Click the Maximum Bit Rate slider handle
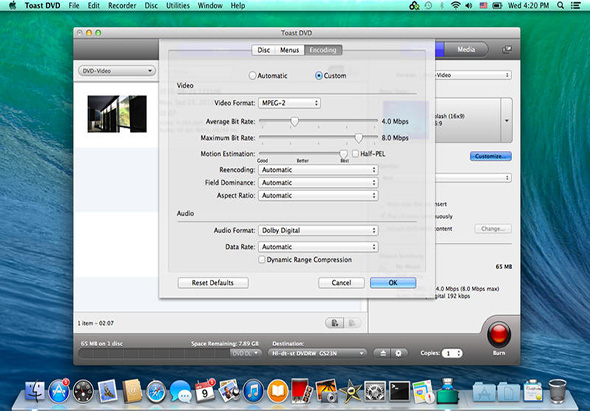This screenshot has height=411, width=590. click(359, 138)
